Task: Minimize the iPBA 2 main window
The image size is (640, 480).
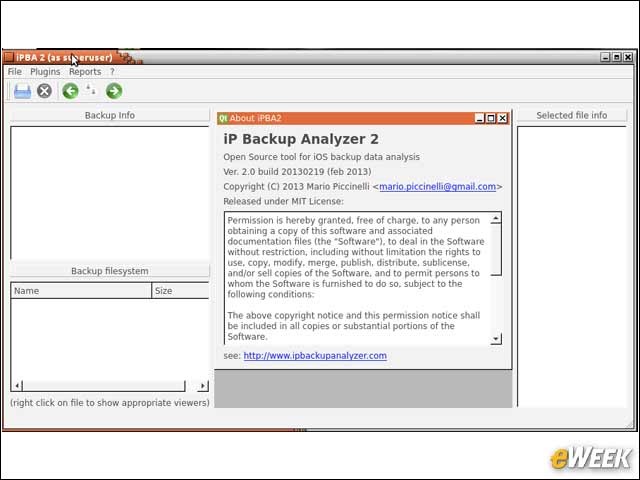Action: pos(606,57)
